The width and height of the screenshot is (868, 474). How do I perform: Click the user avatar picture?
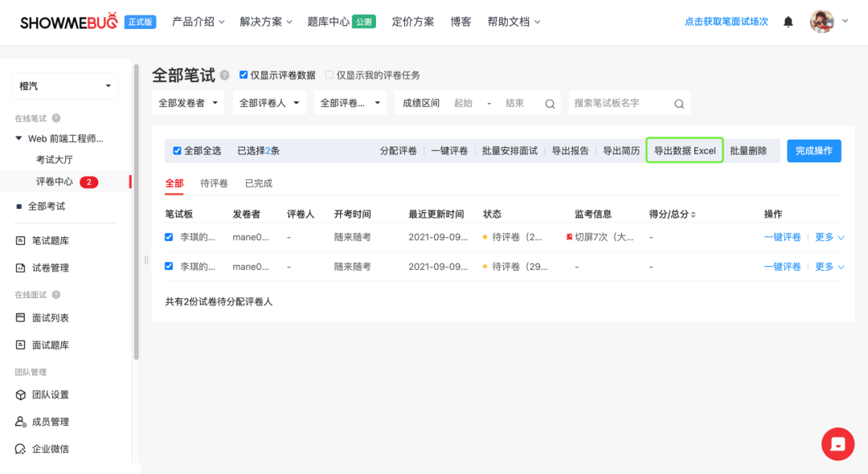pyautogui.click(x=821, y=22)
